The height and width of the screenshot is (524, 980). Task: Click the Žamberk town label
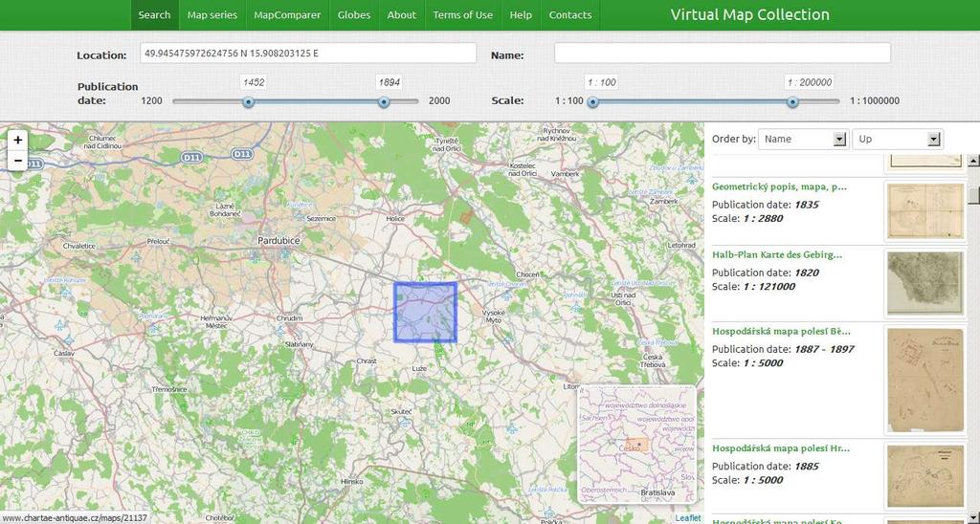click(x=664, y=201)
